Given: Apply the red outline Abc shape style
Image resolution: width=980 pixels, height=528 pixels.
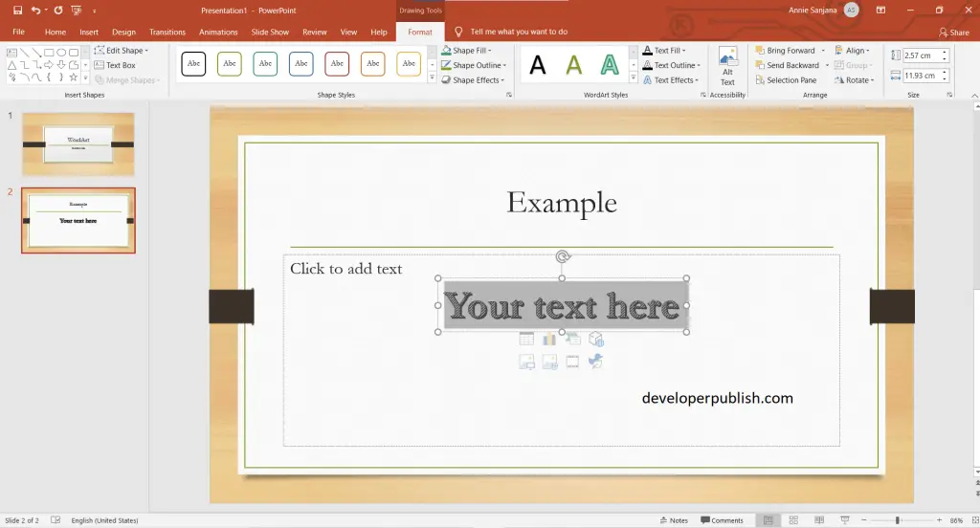Looking at the screenshot, I should click(x=337, y=64).
